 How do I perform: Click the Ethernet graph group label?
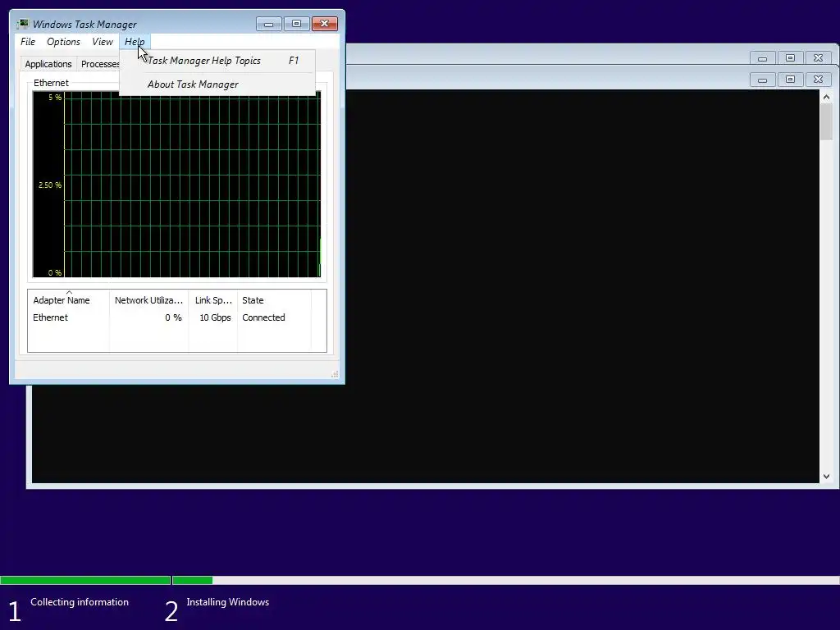click(51, 83)
